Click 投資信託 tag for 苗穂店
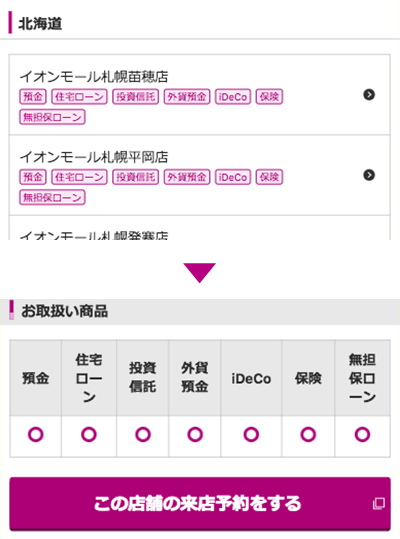Screen dimensions: 400x539 pos(136,97)
